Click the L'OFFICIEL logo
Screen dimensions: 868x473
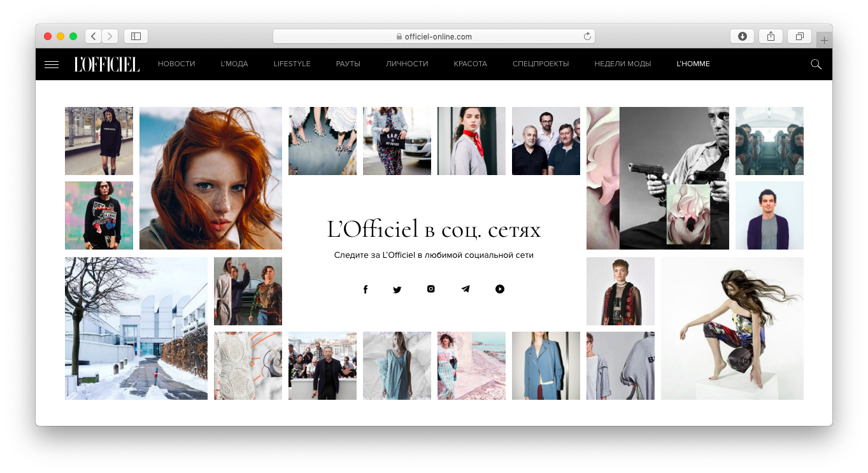107,64
